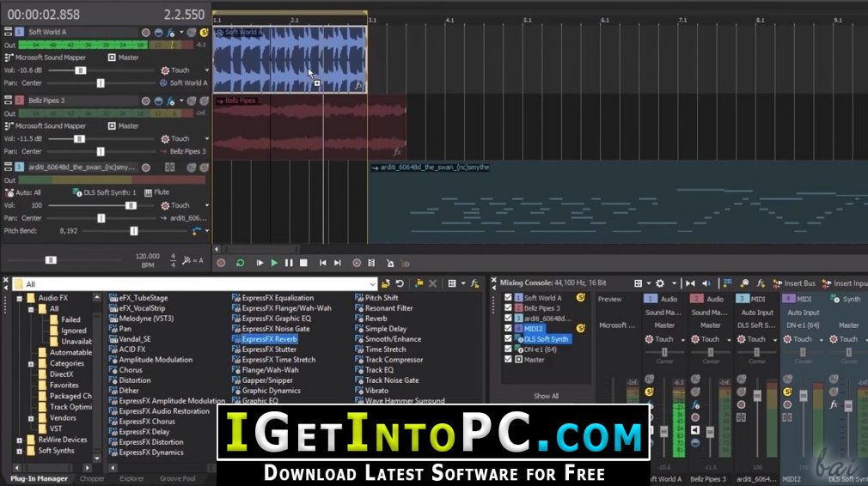Switch to the Chopper tab
Image resolution: width=868 pixels, height=486 pixels.
[x=92, y=479]
